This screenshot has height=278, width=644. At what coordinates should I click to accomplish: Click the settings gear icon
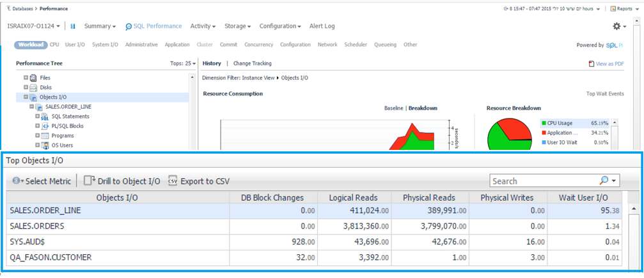pos(617,26)
